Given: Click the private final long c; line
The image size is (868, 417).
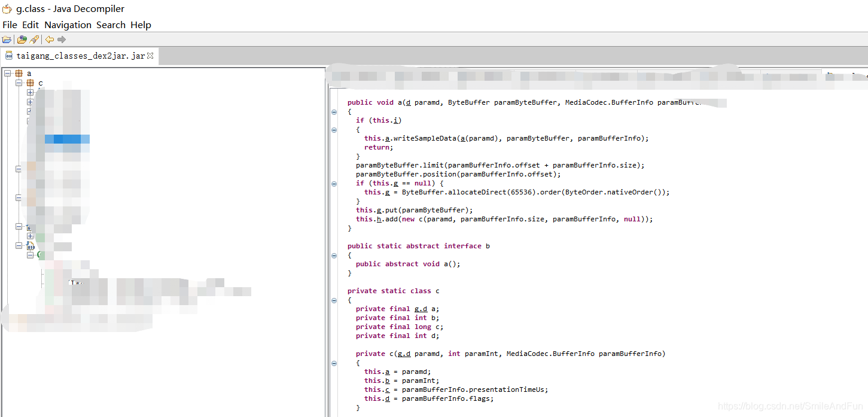Looking at the screenshot, I should [x=400, y=327].
